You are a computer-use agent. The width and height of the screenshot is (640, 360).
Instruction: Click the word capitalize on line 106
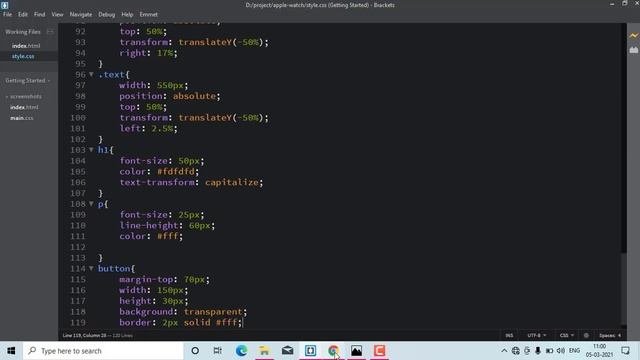pos(232,182)
